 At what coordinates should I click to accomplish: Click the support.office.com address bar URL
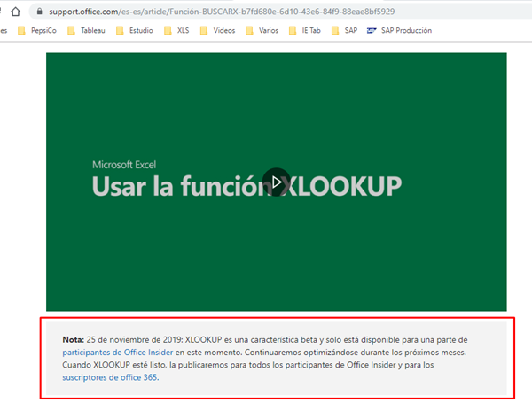point(222,12)
